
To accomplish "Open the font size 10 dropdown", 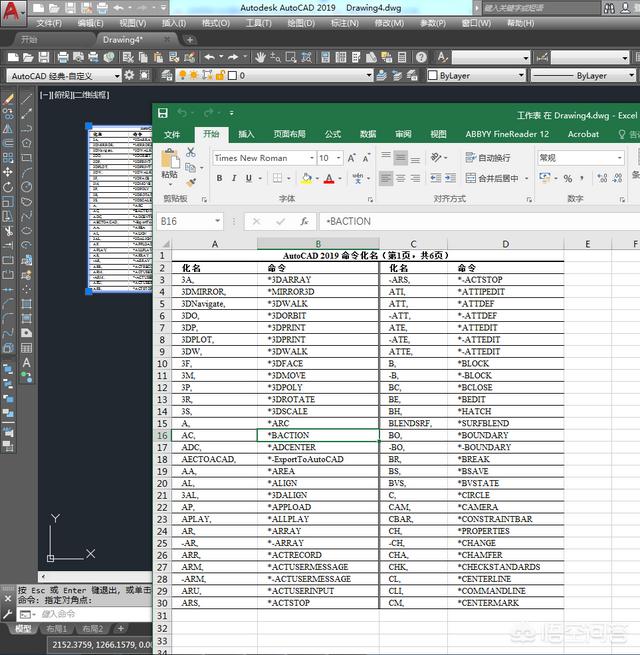I will pos(339,158).
